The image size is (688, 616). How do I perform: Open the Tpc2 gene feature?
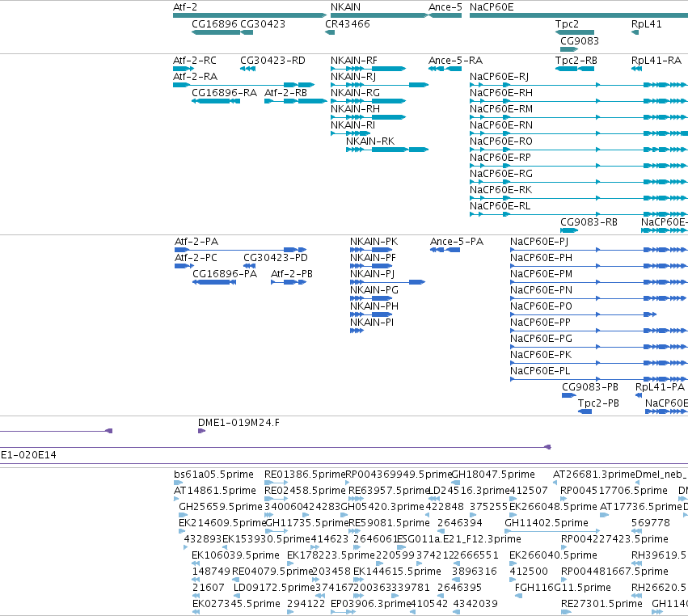574,32
